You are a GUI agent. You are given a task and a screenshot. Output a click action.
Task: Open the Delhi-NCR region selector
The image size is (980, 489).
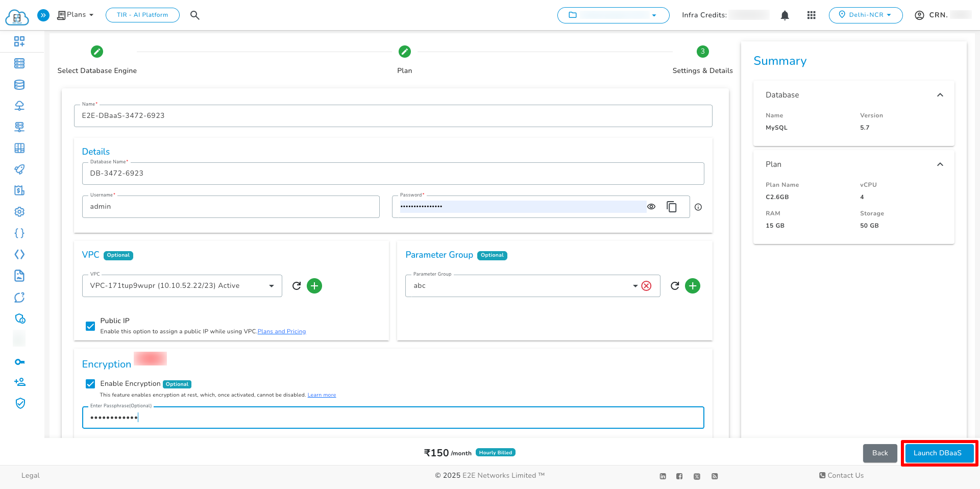pos(866,15)
